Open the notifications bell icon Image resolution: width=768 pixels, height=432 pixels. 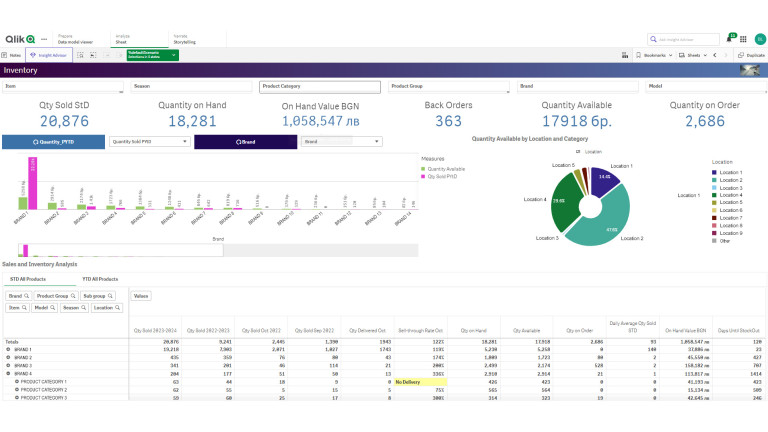pyautogui.click(x=730, y=38)
